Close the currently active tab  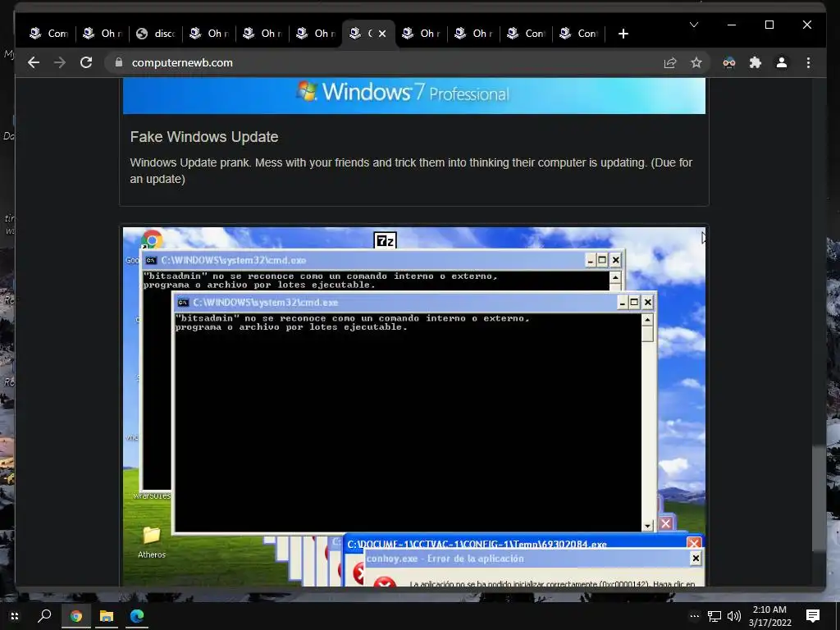pyautogui.click(x=382, y=34)
